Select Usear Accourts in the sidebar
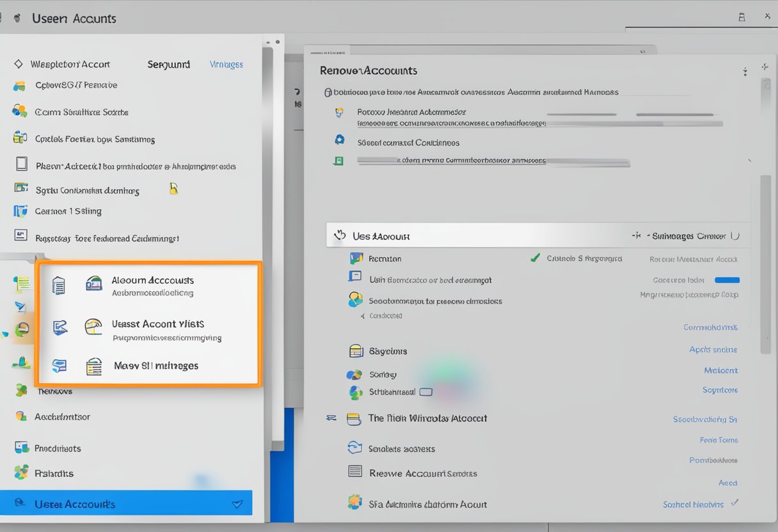The height and width of the screenshot is (532, 778). coord(126,503)
